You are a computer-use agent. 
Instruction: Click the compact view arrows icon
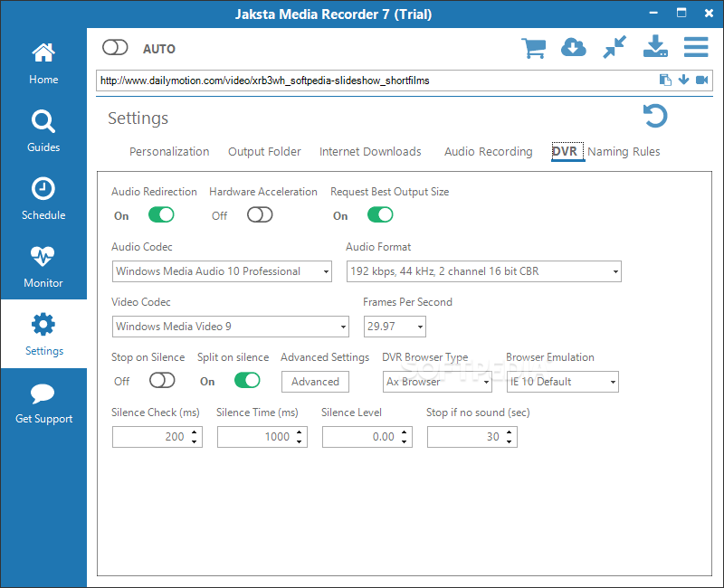tap(614, 47)
